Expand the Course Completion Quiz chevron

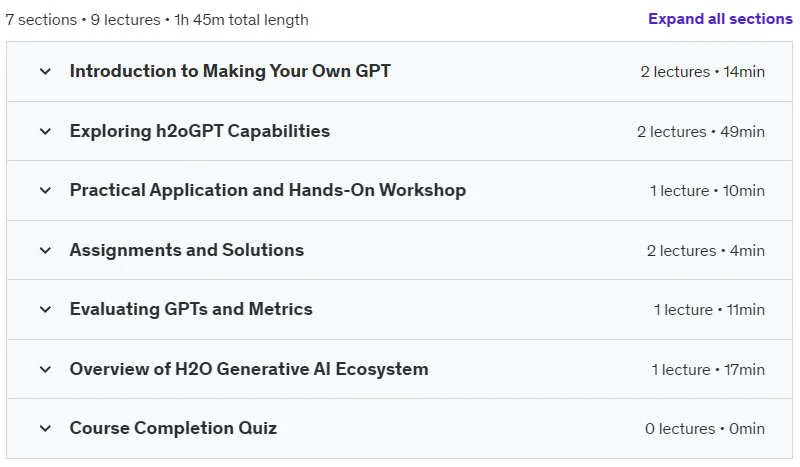45,429
